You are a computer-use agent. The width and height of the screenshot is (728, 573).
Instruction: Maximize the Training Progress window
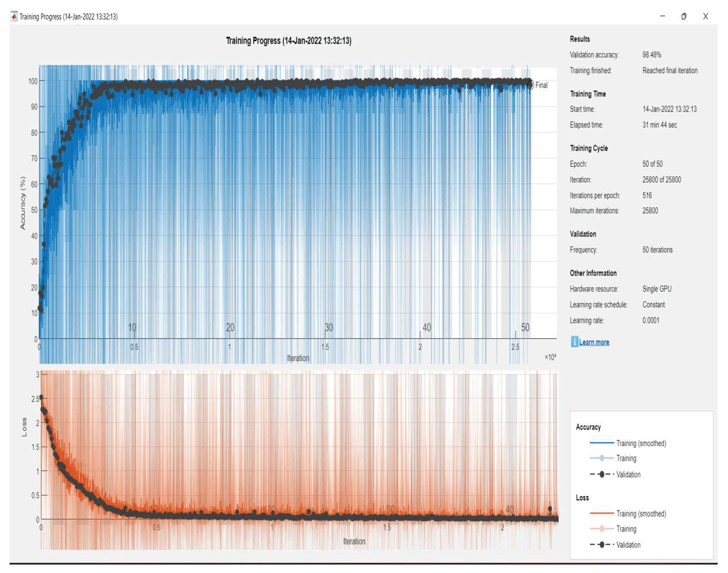point(684,16)
